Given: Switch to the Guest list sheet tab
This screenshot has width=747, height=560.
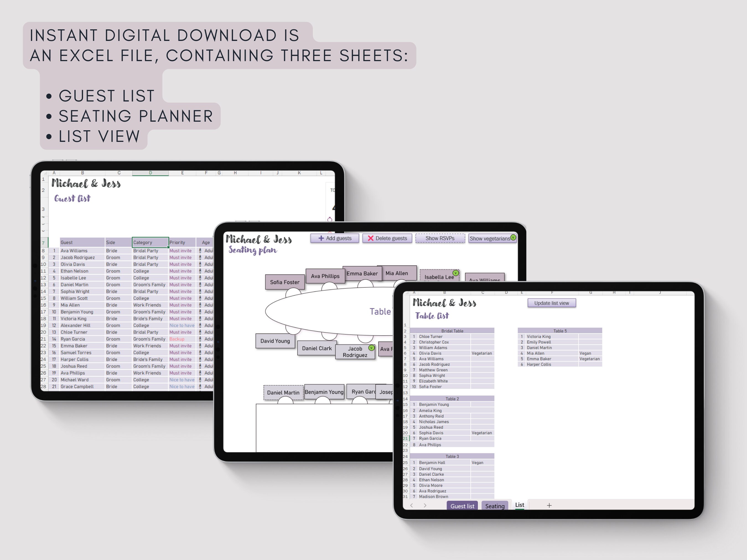Looking at the screenshot, I should point(462,506).
